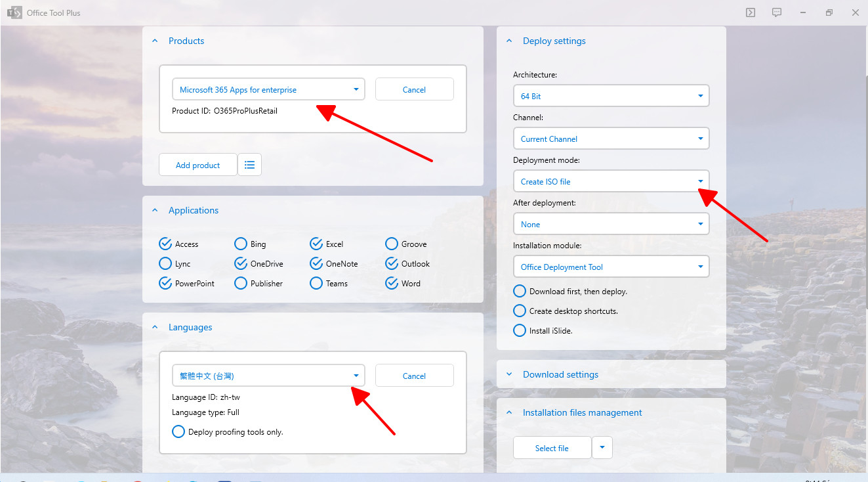Viewport: 868px width, 482px height.
Task: Open the arrow dropdown beside Select file
Action: (602, 448)
